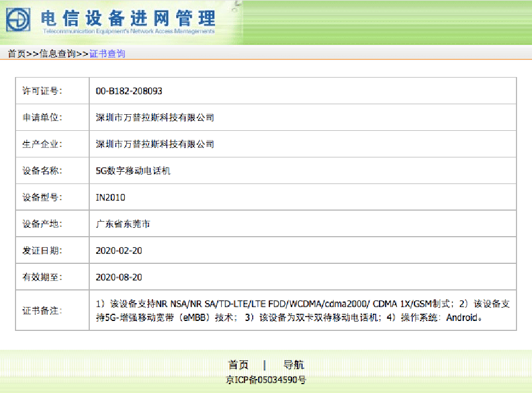This screenshot has height=393, width=532.
Task: Click the 许可证号 label cell
Action: [53, 90]
